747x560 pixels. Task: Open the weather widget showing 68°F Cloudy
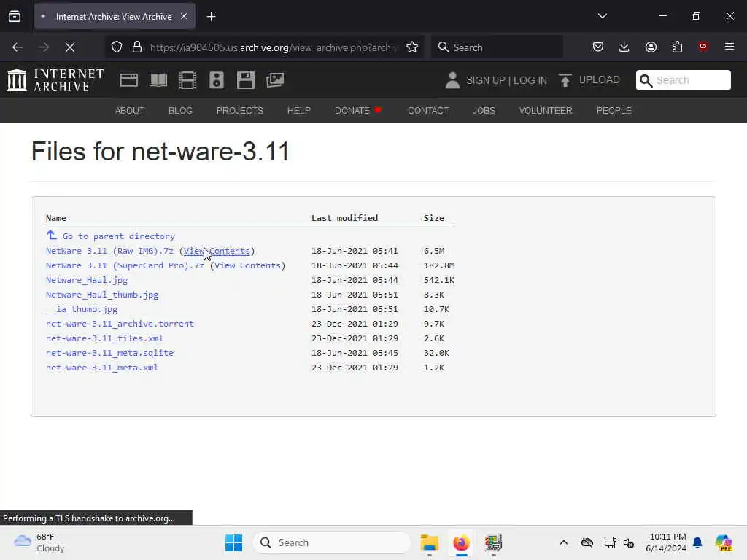39,542
